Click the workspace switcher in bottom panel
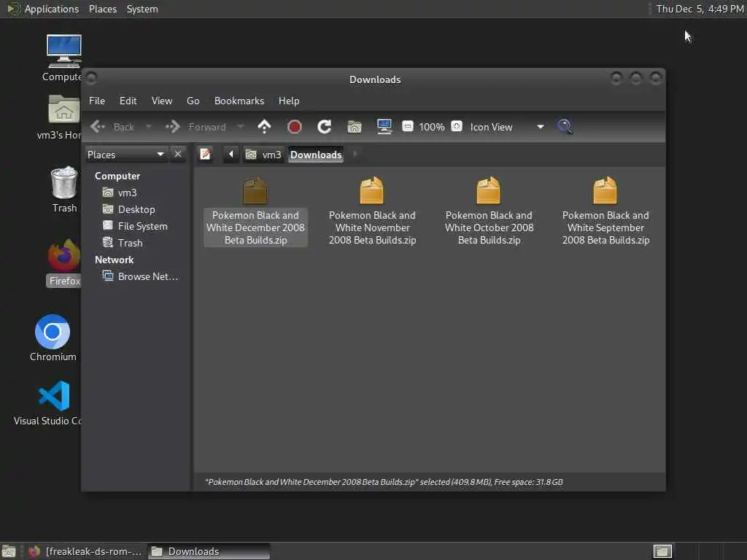Viewport: 747px width, 560px height. click(x=662, y=551)
